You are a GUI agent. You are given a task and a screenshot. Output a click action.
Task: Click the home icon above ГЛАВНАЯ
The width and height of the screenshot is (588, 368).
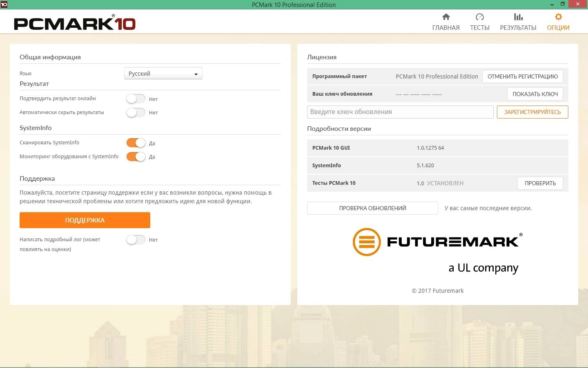[x=446, y=17]
